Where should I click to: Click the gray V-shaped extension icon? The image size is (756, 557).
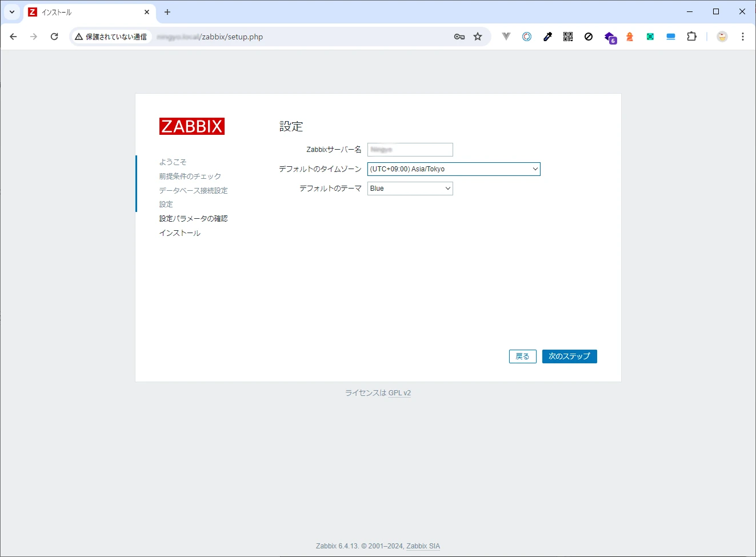click(506, 37)
